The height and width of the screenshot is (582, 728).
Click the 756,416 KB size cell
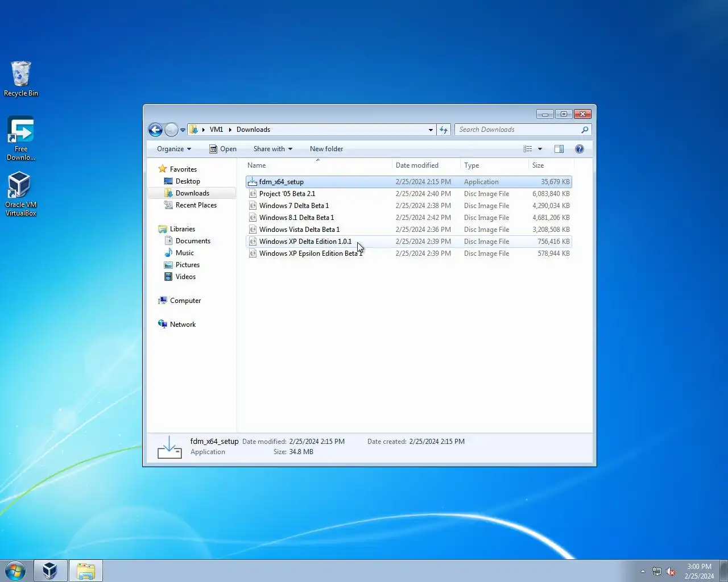(553, 242)
